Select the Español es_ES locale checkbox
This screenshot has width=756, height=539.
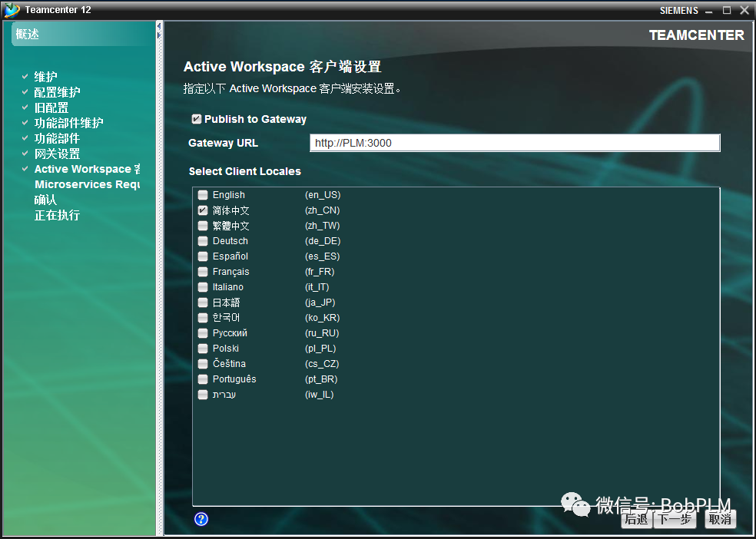203,256
